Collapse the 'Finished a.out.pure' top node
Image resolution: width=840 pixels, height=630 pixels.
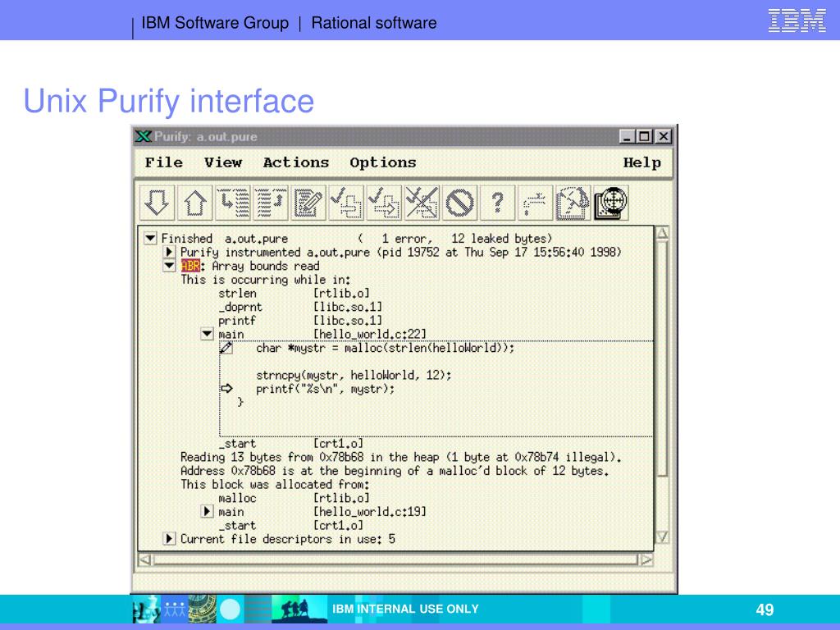pos(151,238)
